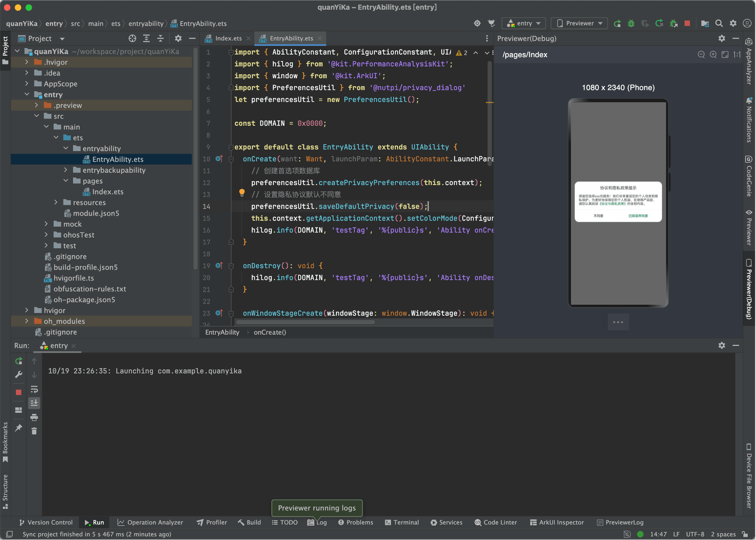This screenshot has width=756, height=540.
Task: Open the Previewer device dropdown
Action: (x=579, y=23)
